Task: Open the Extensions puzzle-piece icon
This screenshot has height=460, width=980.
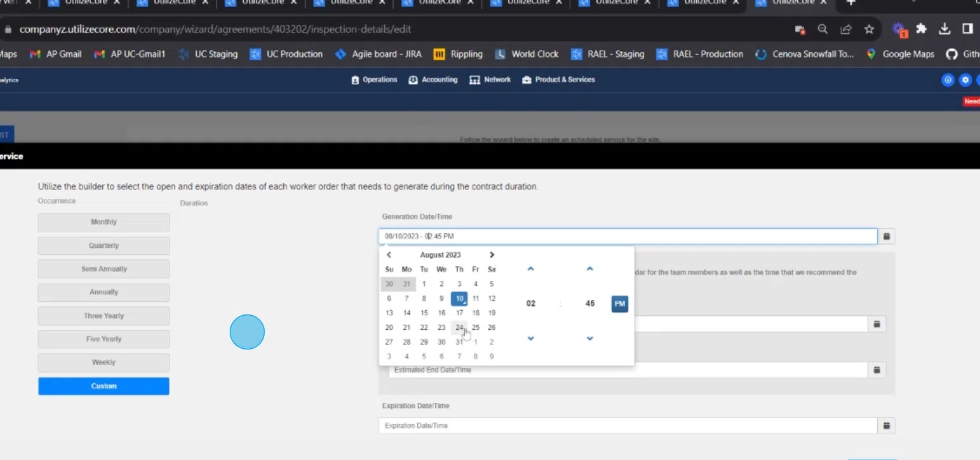Action: click(x=921, y=29)
